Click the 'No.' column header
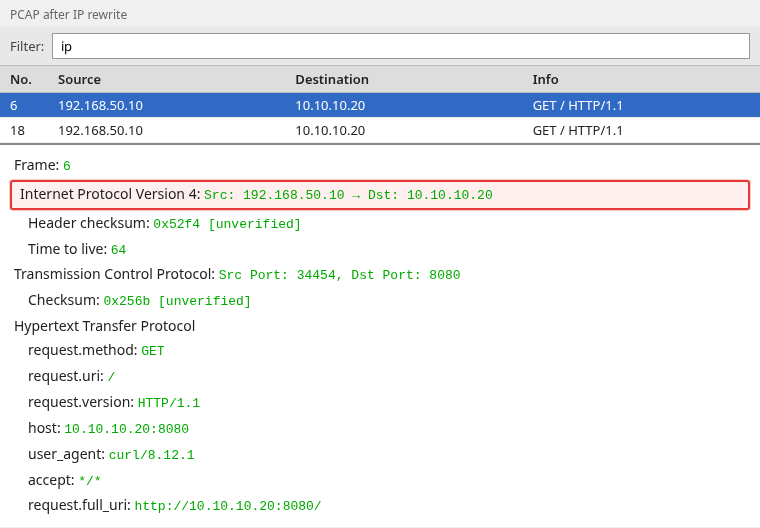Image resolution: width=760 pixels, height=528 pixels. coord(21,80)
